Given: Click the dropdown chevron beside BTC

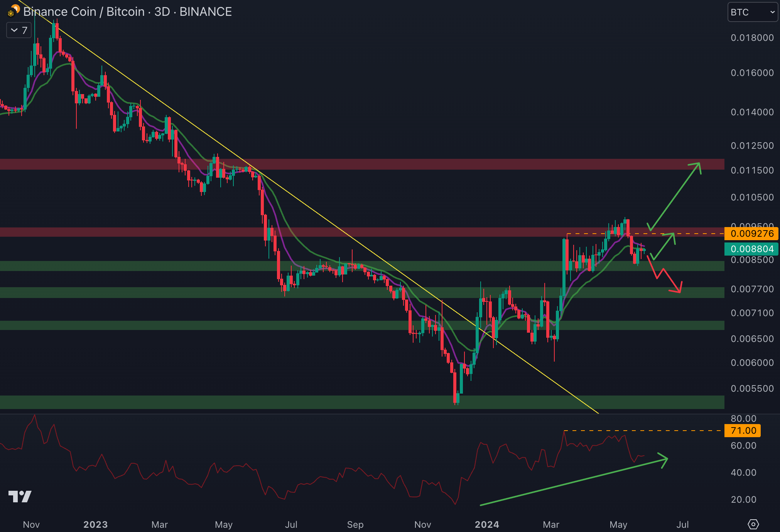Looking at the screenshot, I should [772, 12].
